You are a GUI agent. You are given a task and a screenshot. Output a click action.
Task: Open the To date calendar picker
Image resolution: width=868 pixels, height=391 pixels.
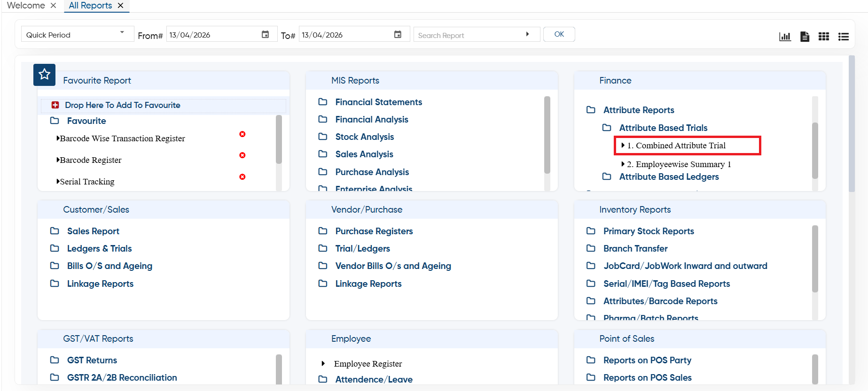398,34
